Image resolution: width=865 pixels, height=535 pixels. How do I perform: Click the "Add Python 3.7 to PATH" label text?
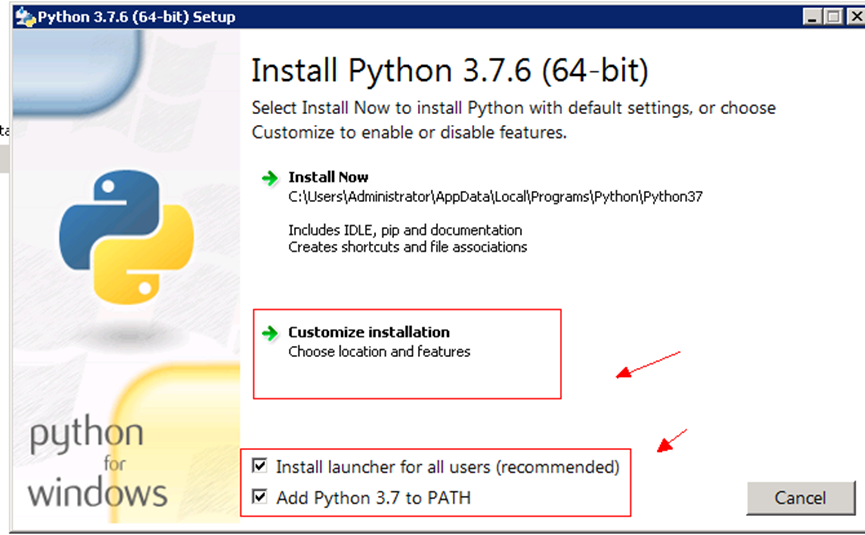[373, 497]
